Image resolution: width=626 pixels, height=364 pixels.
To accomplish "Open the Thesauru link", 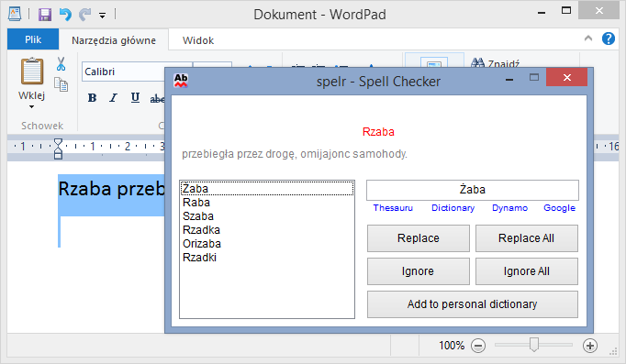I will (x=393, y=208).
